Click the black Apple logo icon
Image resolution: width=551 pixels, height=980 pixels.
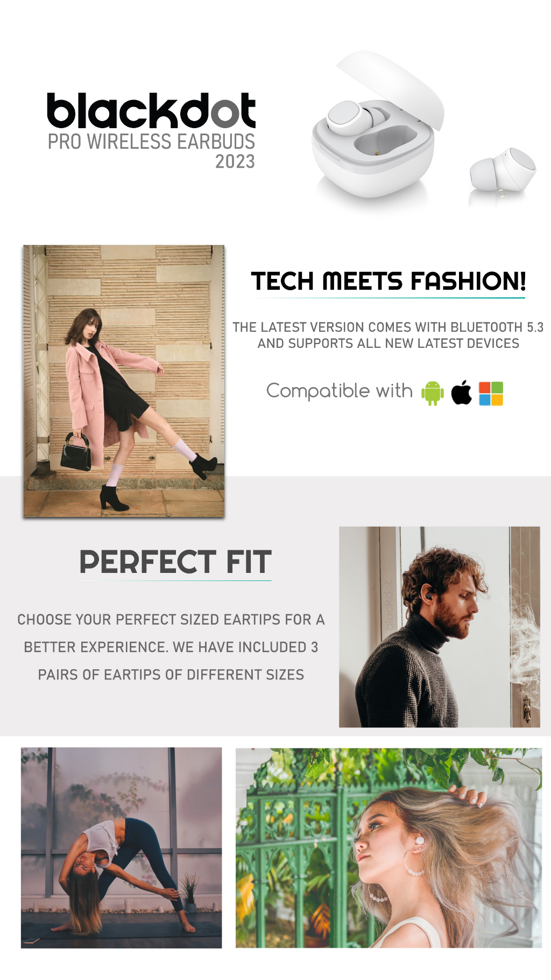[462, 392]
